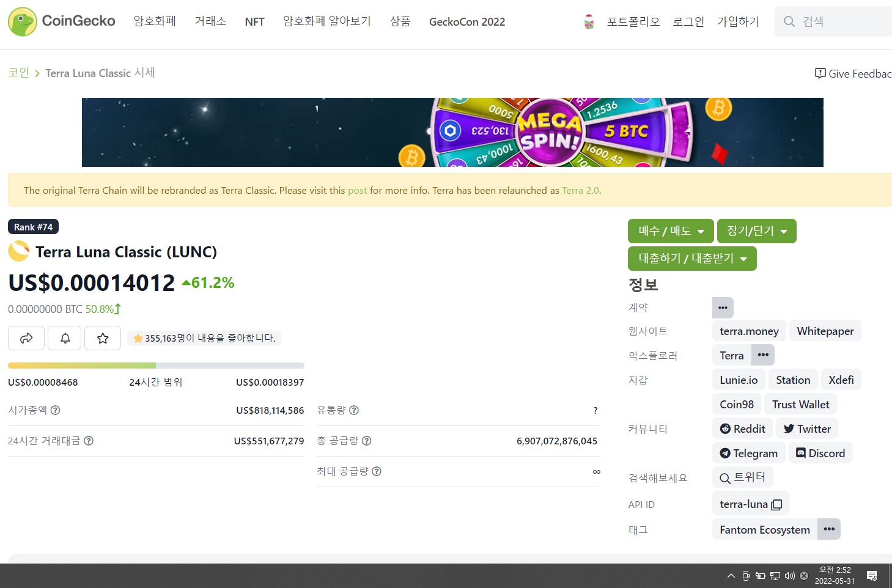Open the 'post' link in notice
Viewport: 892px width, 588px height.
click(357, 191)
